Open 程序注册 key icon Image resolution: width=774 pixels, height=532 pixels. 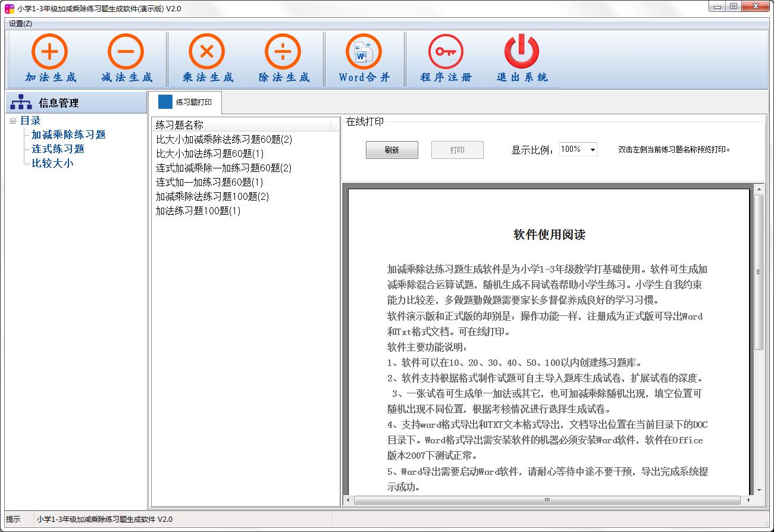[x=446, y=52]
